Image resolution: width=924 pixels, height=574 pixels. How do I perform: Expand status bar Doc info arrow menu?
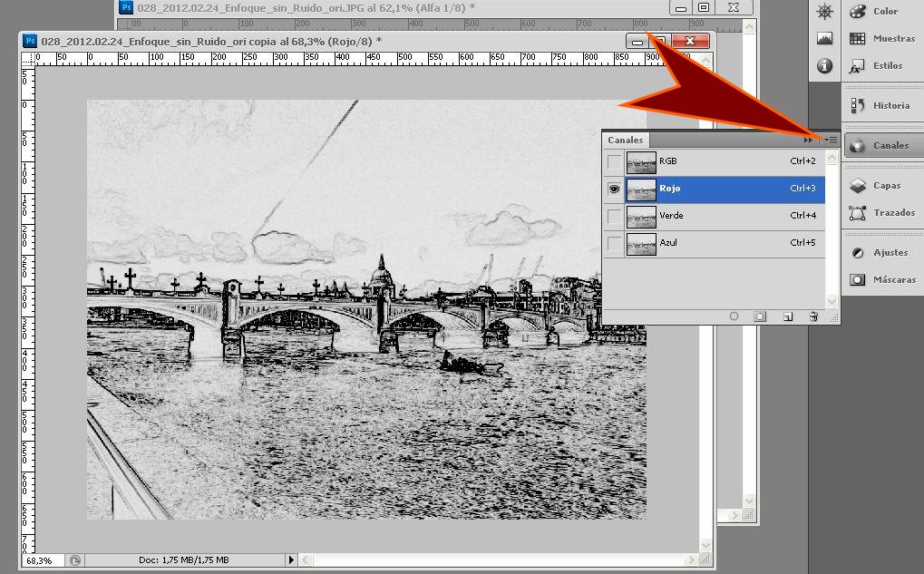pos(291,560)
